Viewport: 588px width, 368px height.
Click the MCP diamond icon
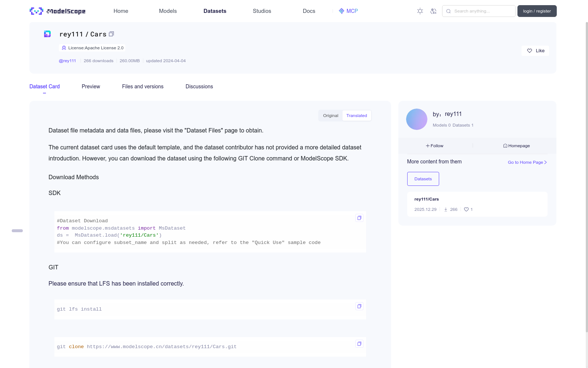pyautogui.click(x=341, y=11)
